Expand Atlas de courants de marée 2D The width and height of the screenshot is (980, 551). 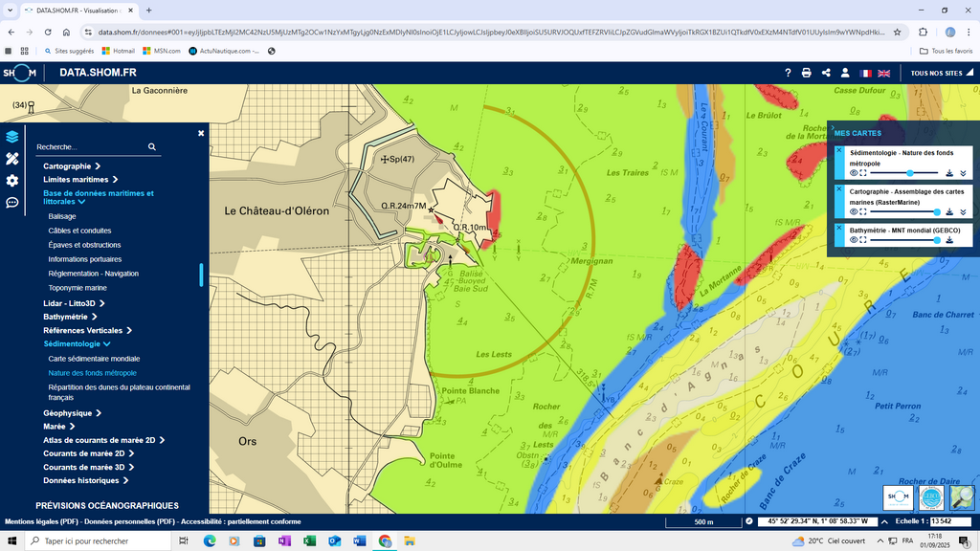click(x=103, y=440)
